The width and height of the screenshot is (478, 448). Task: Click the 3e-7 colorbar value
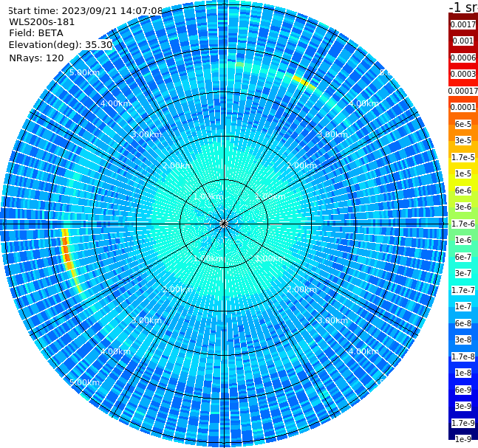[x=463, y=273]
